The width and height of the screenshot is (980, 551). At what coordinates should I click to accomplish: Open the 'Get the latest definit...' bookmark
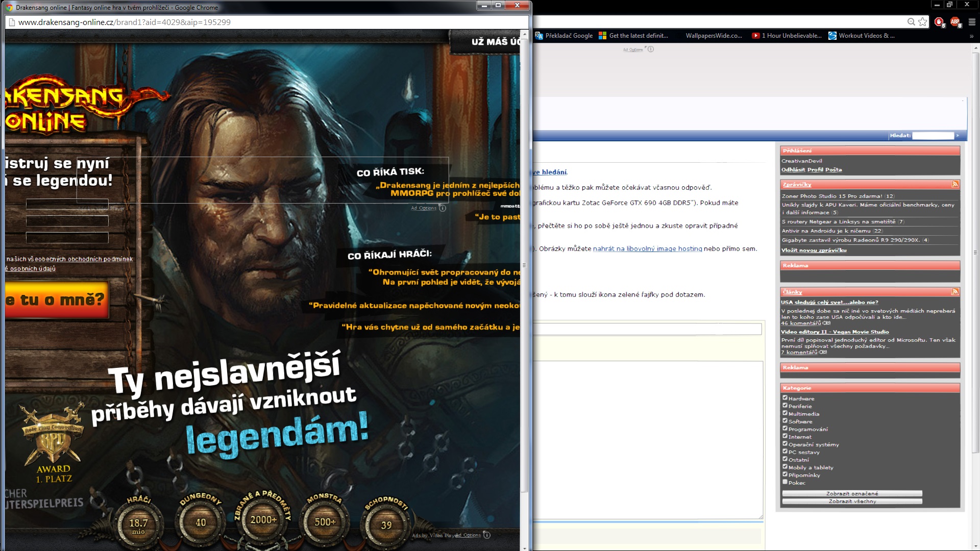coord(633,36)
